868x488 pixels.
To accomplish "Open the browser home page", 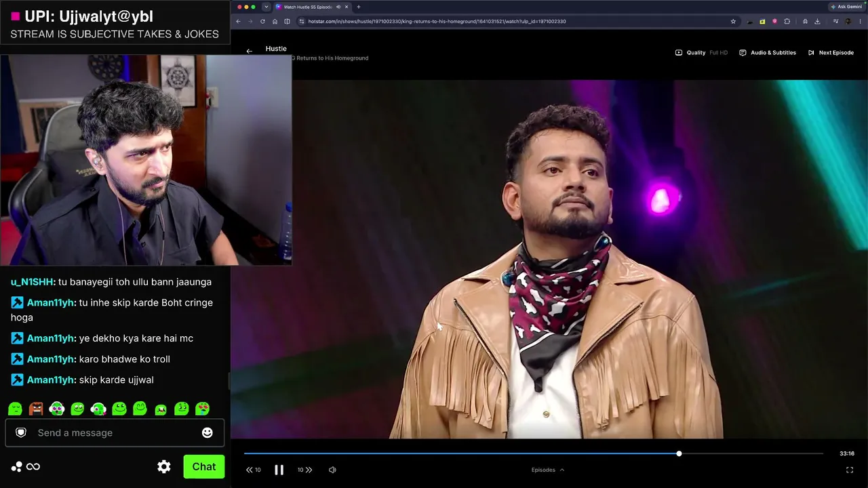I will [x=275, y=21].
